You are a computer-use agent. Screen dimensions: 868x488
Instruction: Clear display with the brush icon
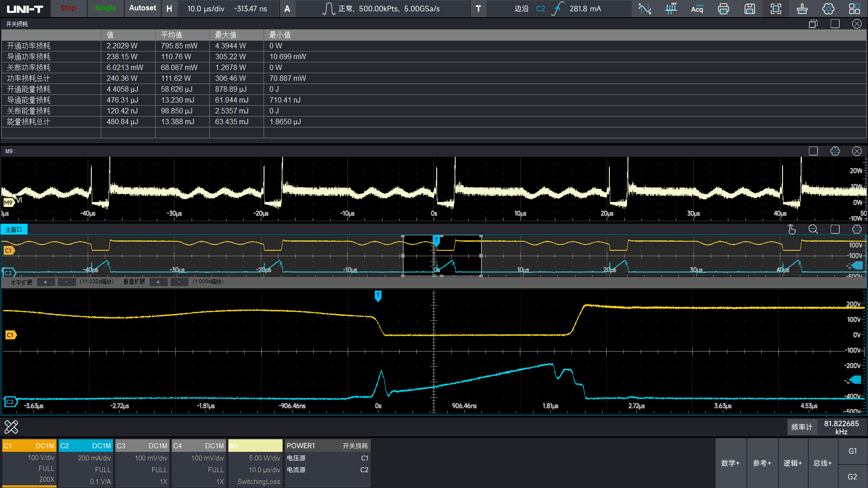click(802, 9)
